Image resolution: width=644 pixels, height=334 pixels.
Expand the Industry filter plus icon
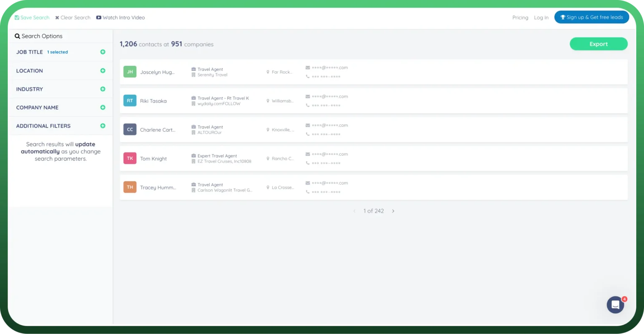(103, 89)
